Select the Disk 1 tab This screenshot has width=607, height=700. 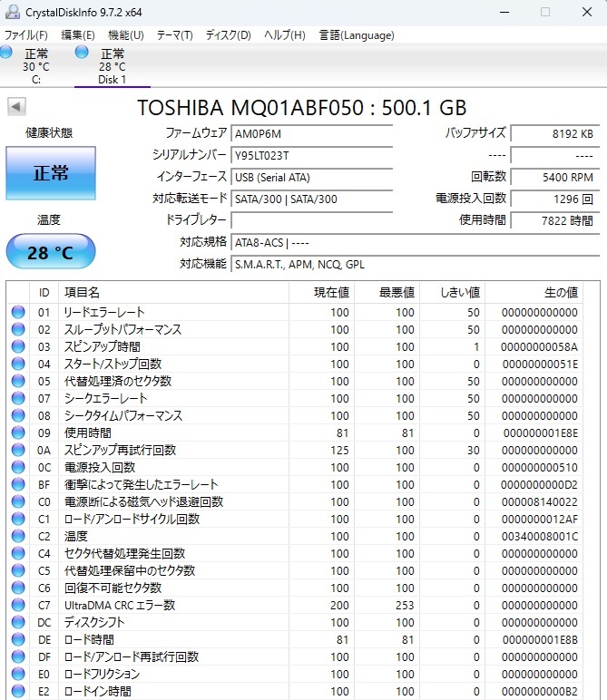click(x=113, y=66)
